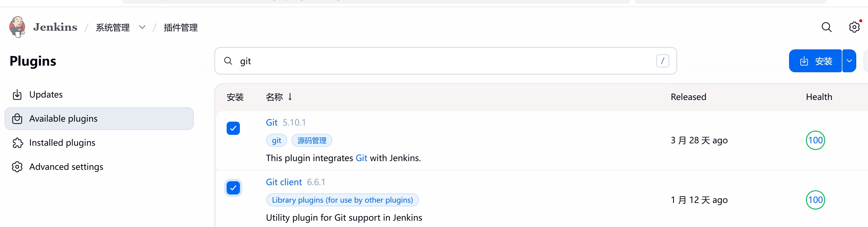
Task: Click the blue 安装 install button
Action: click(x=815, y=61)
